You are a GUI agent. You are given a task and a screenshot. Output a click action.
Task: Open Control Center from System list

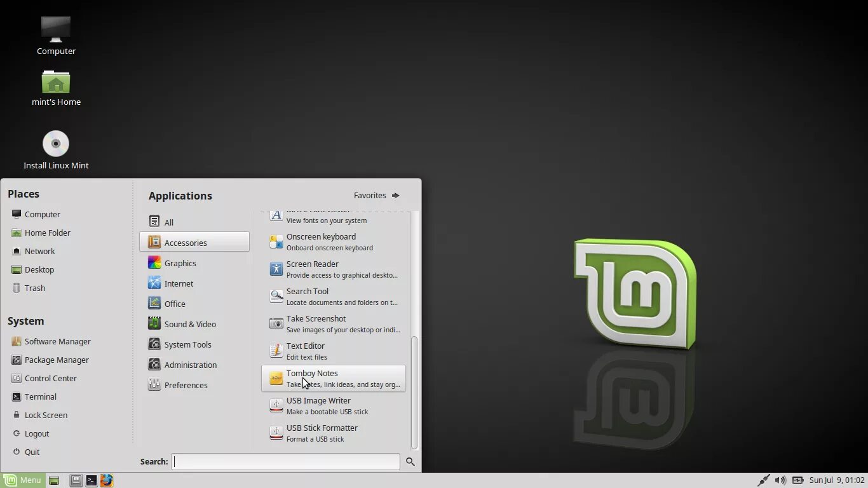[44, 378]
